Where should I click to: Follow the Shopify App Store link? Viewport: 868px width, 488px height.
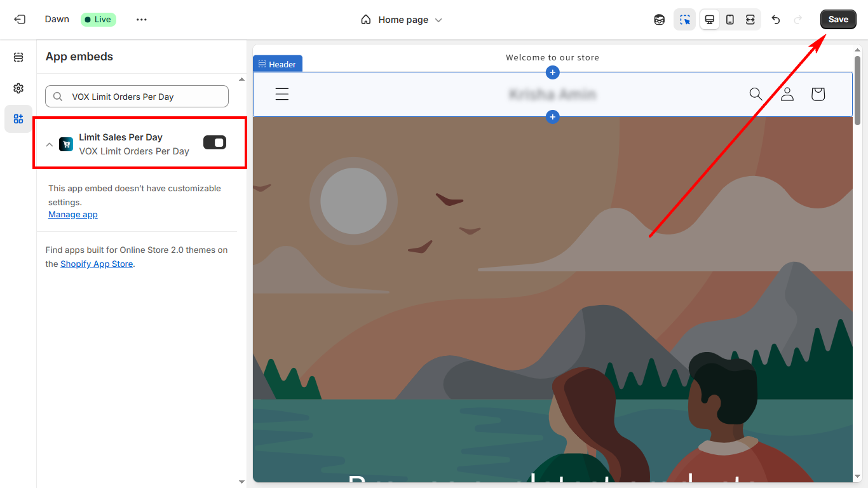(x=97, y=264)
